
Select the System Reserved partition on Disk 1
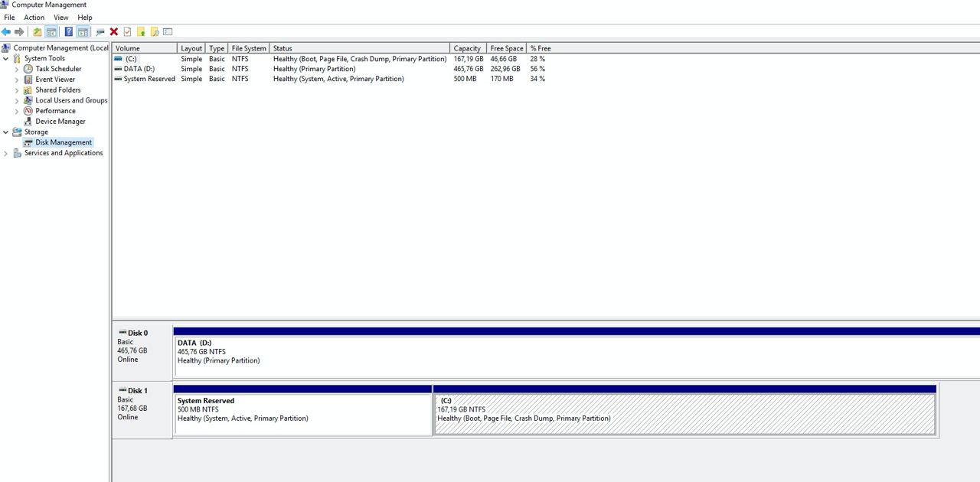tap(303, 414)
